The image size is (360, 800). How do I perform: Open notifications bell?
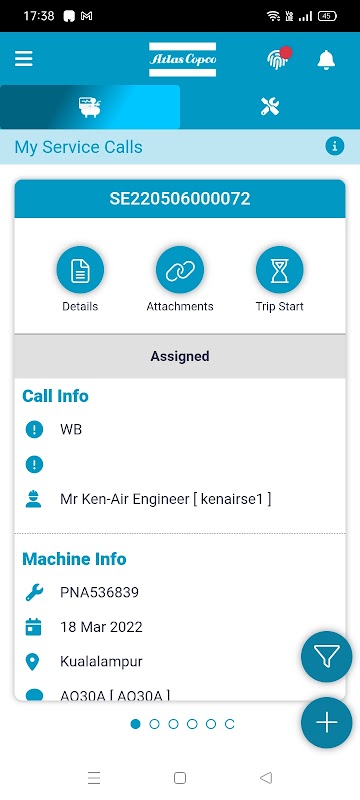pos(326,60)
